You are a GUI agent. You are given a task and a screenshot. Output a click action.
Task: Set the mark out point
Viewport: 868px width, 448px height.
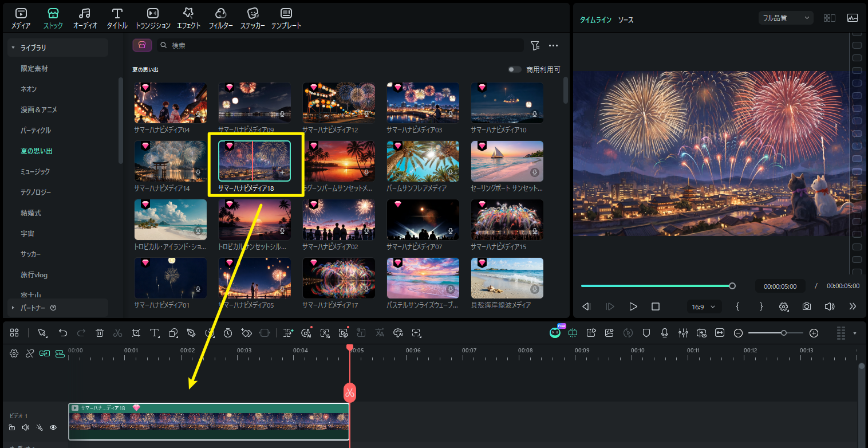pyautogui.click(x=761, y=306)
